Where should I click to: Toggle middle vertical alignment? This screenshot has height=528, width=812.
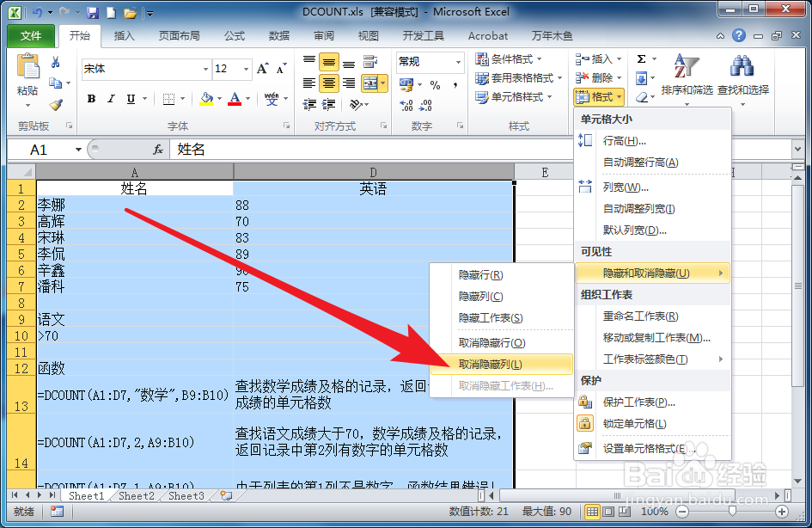(x=329, y=63)
